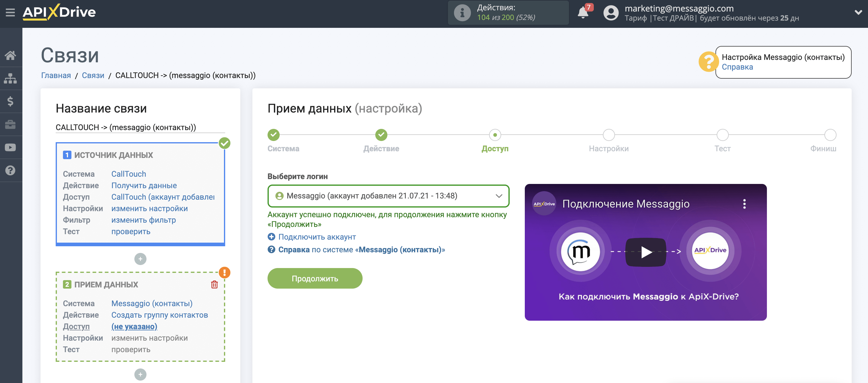
Task: Click source изменить настройки link
Action: tap(150, 208)
